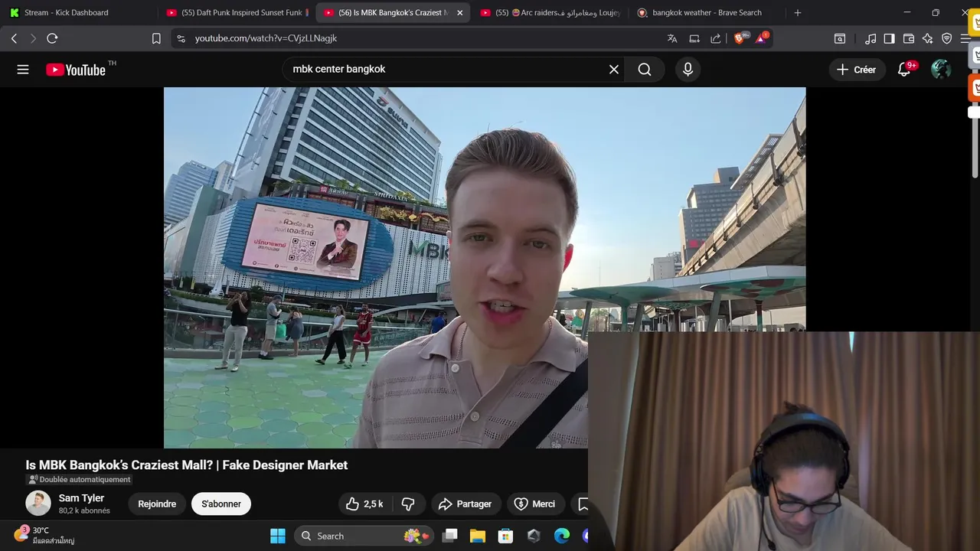Share this page icon in address bar
This screenshot has height=551, width=980.
click(716, 38)
